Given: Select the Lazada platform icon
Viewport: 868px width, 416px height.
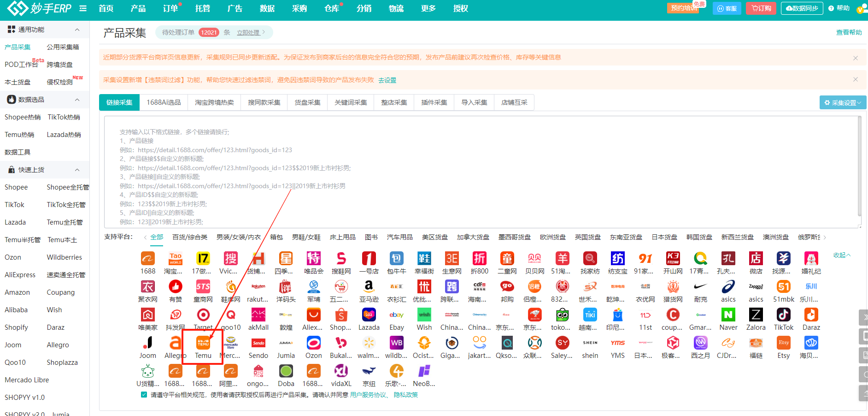Looking at the screenshot, I should click(x=369, y=315).
